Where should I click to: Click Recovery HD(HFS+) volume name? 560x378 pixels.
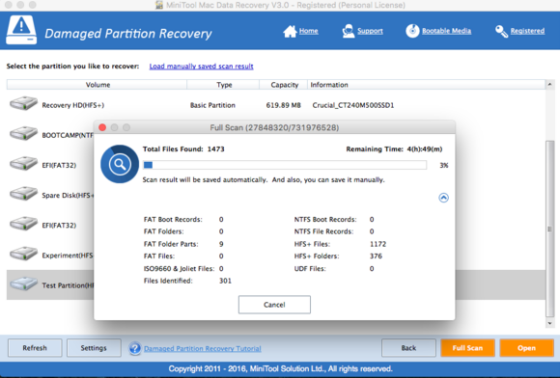73,105
